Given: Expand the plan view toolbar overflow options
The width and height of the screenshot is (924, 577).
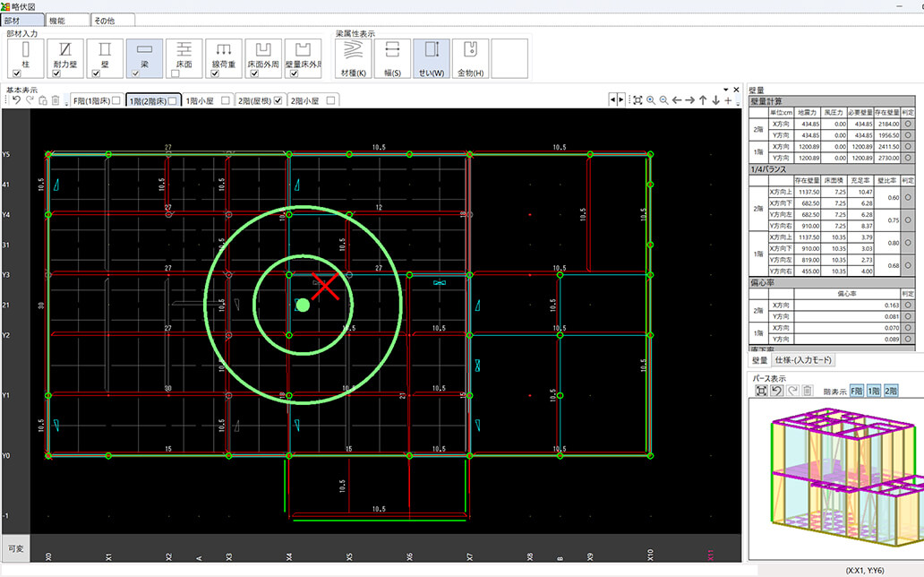Looking at the screenshot, I should (x=739, y=102).
